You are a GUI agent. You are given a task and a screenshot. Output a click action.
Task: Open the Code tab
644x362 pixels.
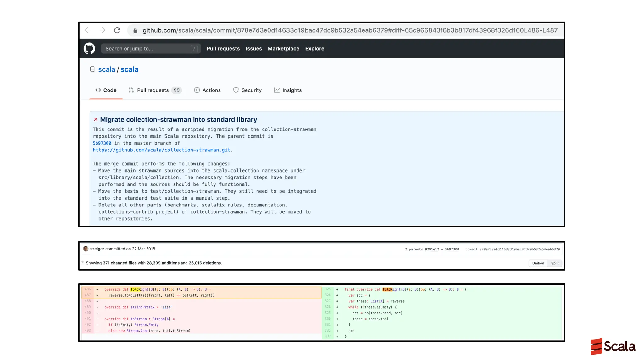point(106,90)
